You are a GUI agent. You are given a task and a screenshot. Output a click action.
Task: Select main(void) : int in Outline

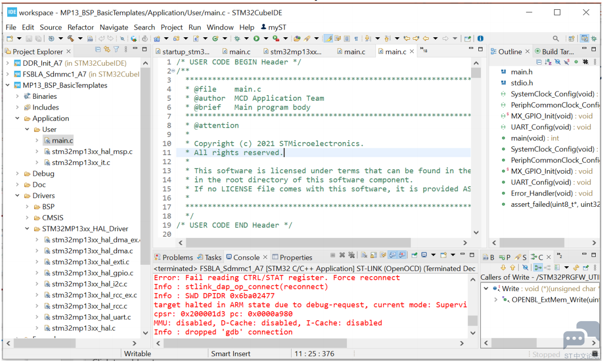coord(535,138)
